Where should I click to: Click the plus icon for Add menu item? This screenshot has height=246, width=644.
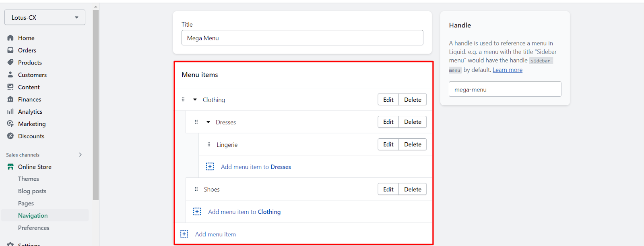pos(184,234)
